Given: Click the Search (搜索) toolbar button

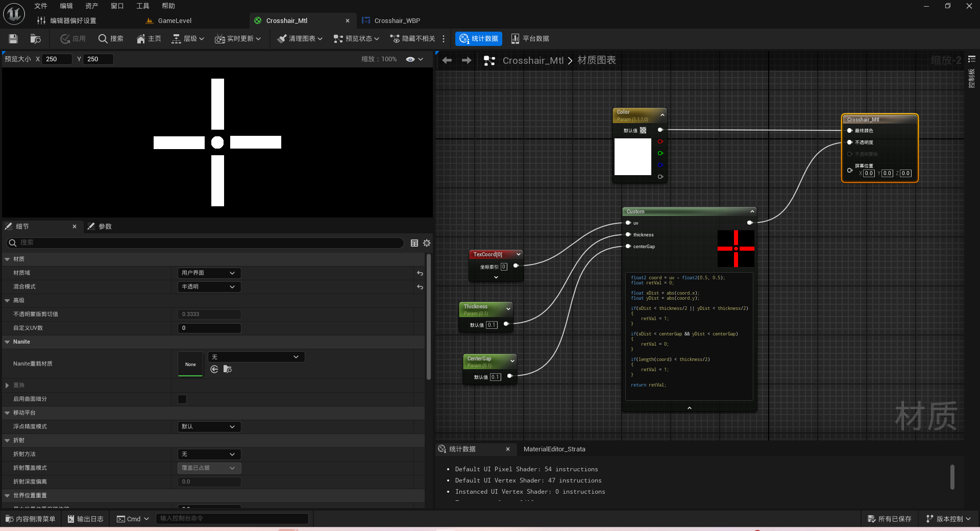Looking at the screenshot, I should [x=111, y=39].
